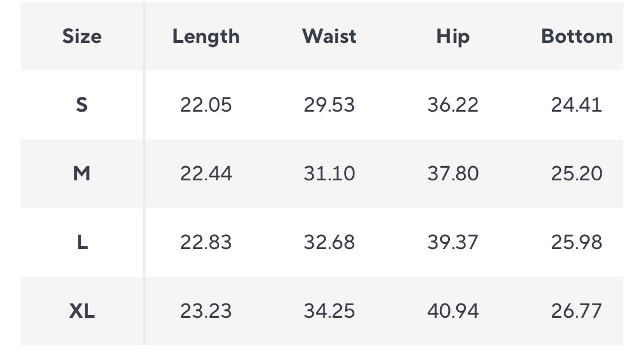Screen dimensions: 644x355
Task: Click the Size column header
Action: (82, 36)
